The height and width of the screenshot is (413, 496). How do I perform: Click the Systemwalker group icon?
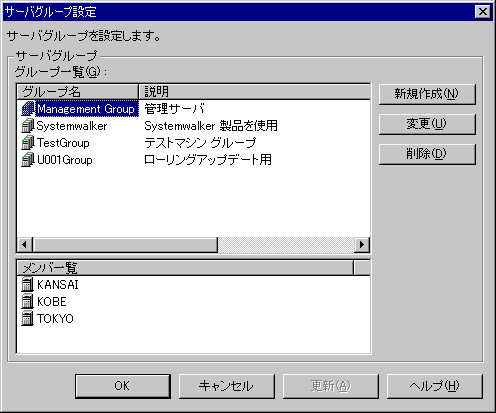(28, 126)
